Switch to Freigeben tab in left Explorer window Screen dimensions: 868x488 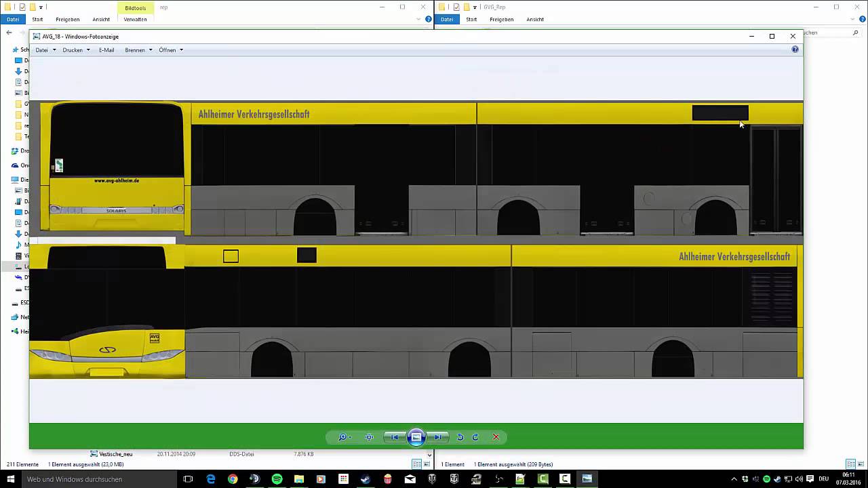click(x=68, y=19)
